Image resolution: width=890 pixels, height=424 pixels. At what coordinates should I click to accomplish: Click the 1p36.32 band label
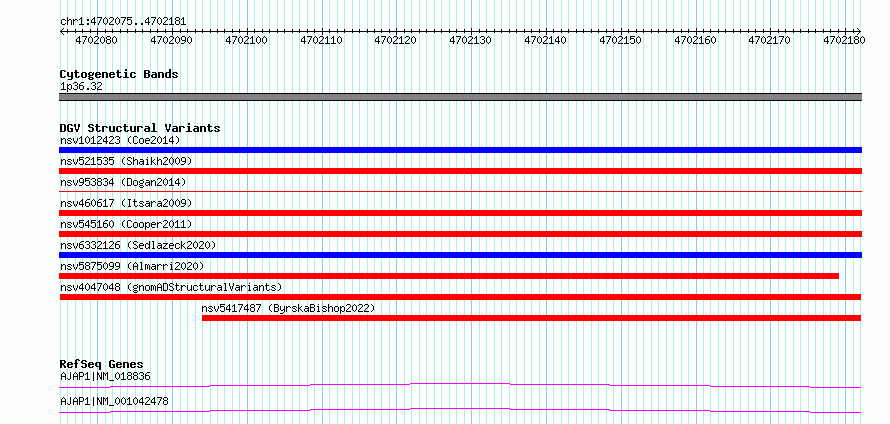click(x=81, y=87)
